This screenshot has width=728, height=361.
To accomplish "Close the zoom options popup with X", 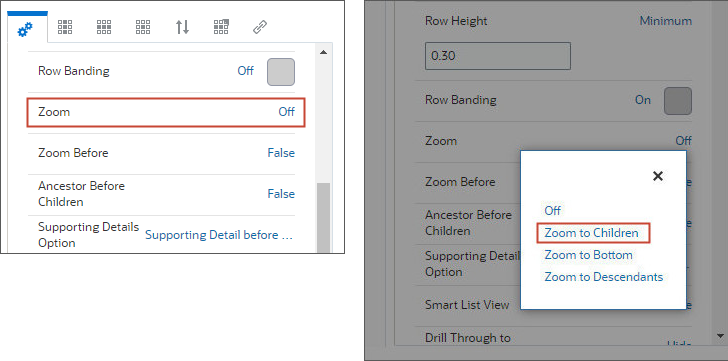I will pos(657,176).
